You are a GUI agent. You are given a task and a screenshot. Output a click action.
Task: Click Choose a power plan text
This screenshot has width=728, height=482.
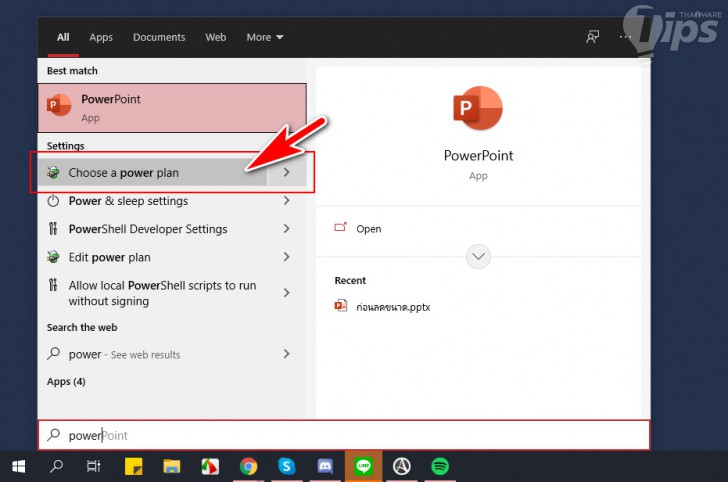click(x=124, y=173)
